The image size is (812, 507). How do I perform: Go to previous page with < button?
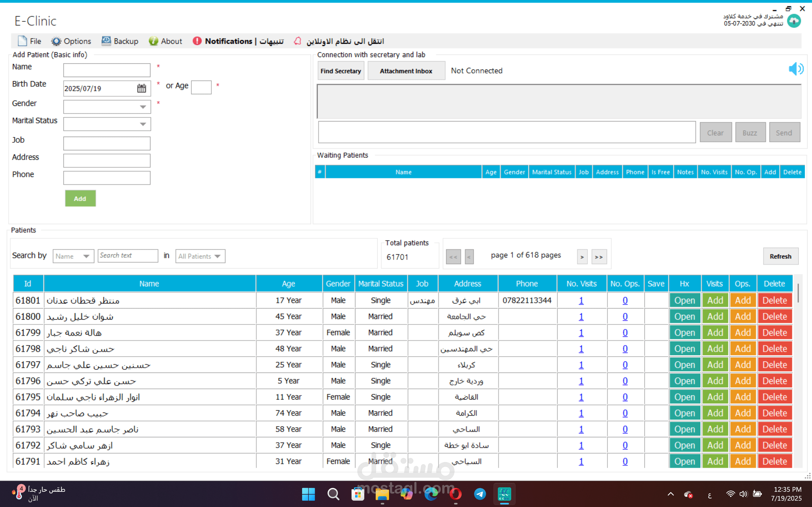pos(469,257)
